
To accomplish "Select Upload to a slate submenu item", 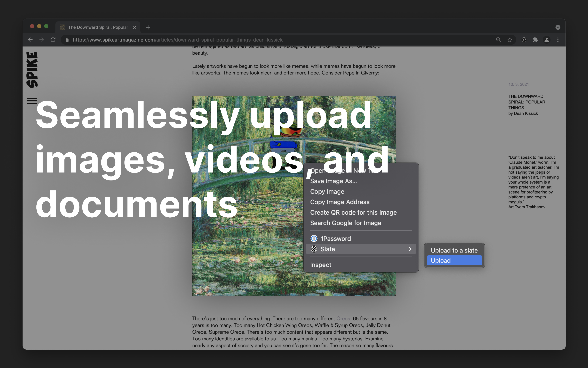I will tap(454, 250).
